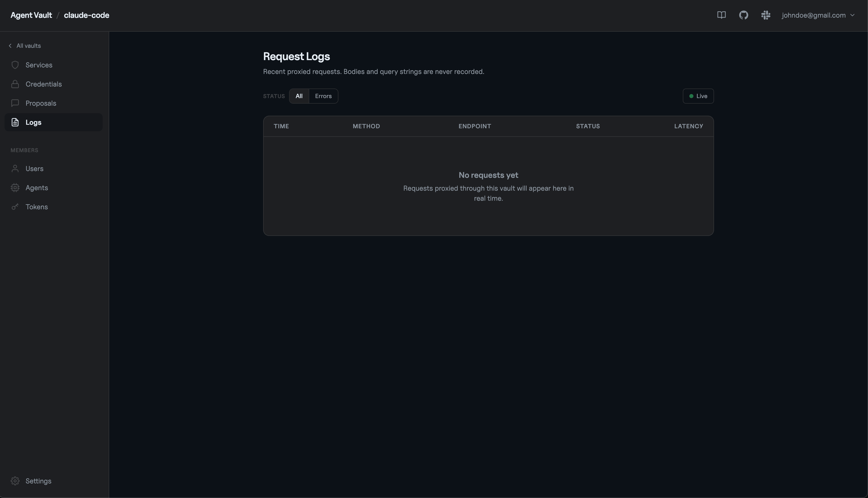Open the Credentials section

[53, 84]
